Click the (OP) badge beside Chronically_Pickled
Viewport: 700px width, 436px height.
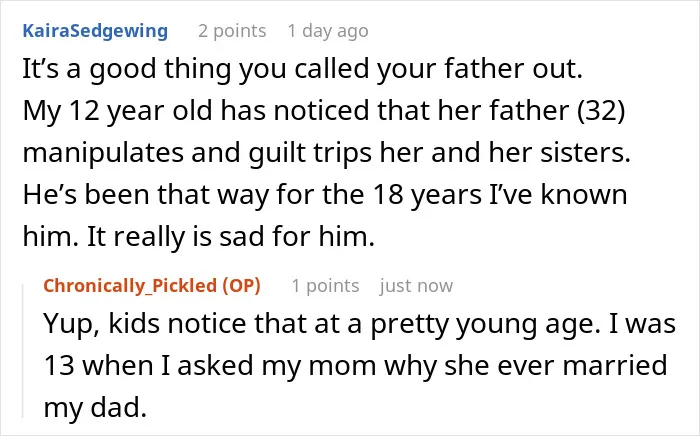(x=242, y=286)
